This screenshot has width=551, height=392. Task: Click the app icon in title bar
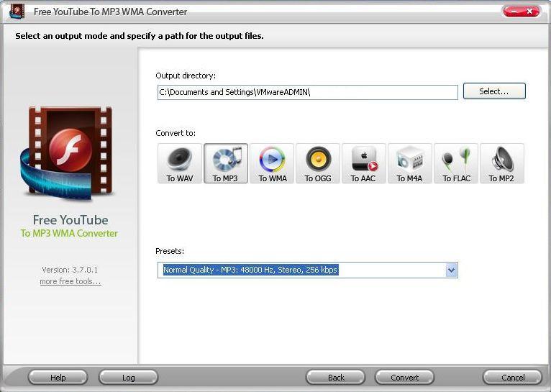(x=17, y=12)
